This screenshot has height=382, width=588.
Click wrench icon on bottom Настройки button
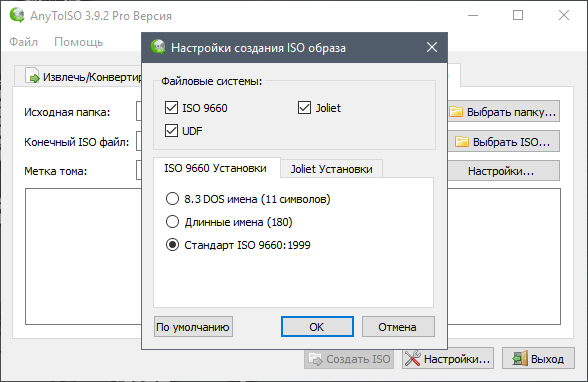point(412,359)
